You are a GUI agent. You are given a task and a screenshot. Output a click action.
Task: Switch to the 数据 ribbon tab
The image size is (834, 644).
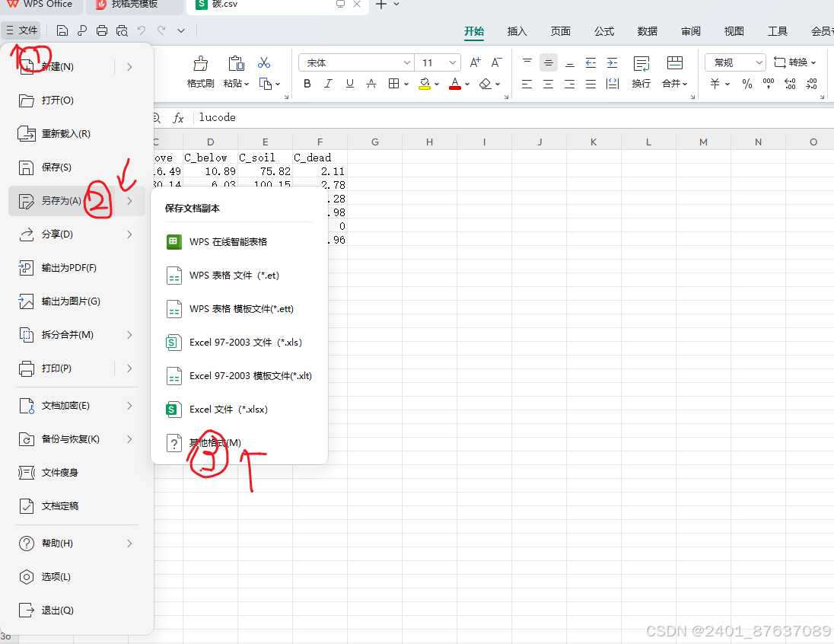coord(648,31)
